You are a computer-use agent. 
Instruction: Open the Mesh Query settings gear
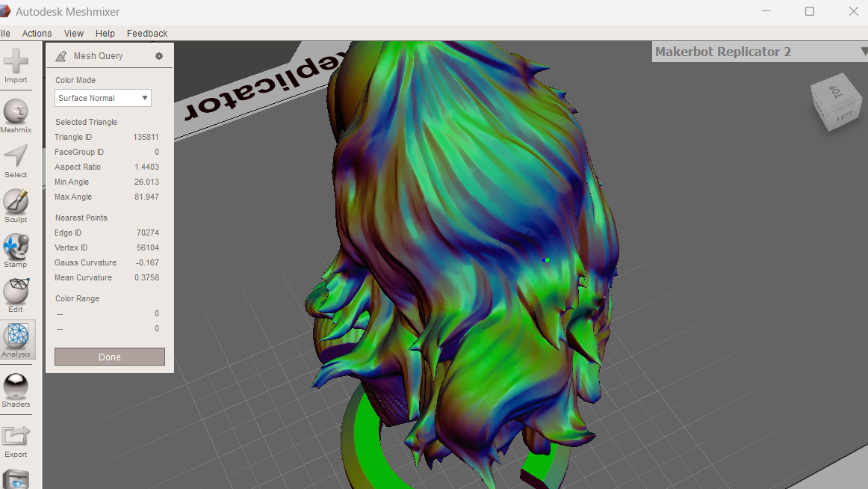coord(158,56)
